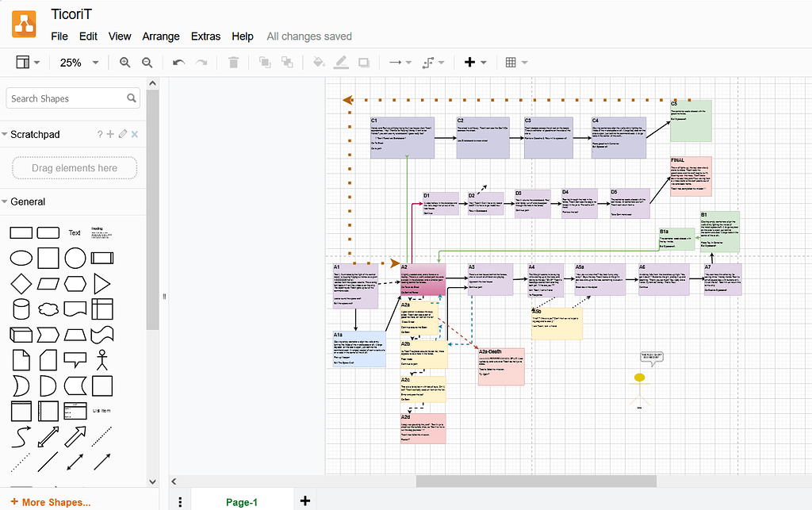Screen dimensions: 812x510
Task: Select the Page-1 tab
Action: point(242,501)
